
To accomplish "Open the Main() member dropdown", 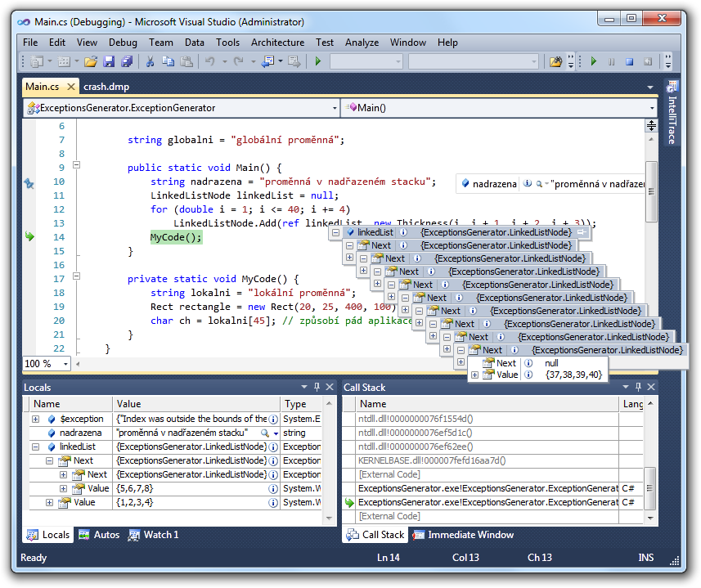I will [652, 108].
